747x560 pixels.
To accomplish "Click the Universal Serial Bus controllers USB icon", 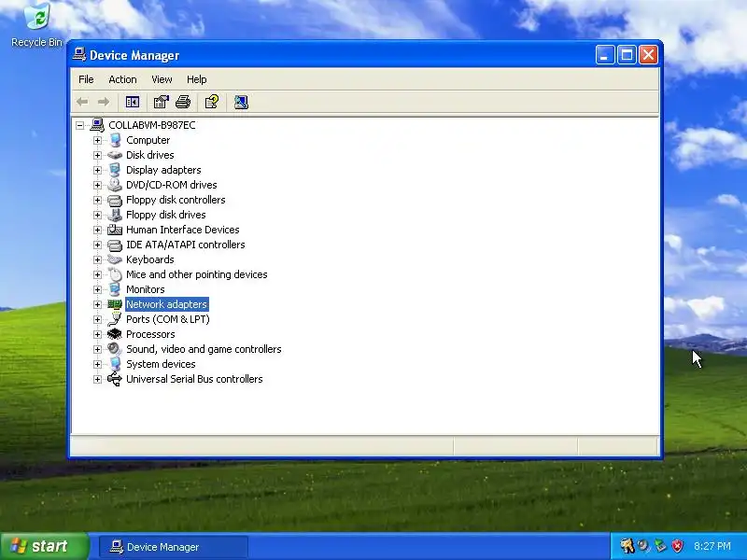I will (x=115, y=379).
